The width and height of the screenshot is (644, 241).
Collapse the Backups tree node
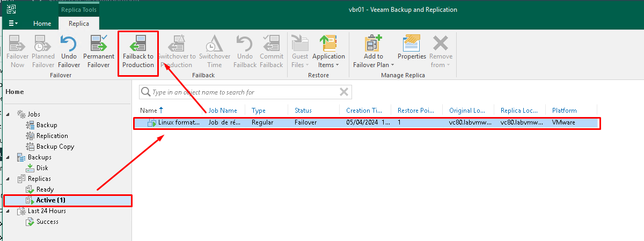click(8, 157)
